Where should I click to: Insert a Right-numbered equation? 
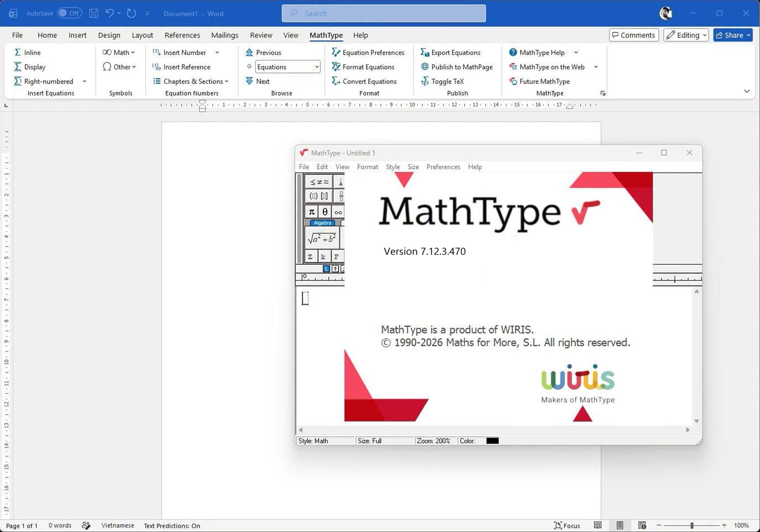43,81
